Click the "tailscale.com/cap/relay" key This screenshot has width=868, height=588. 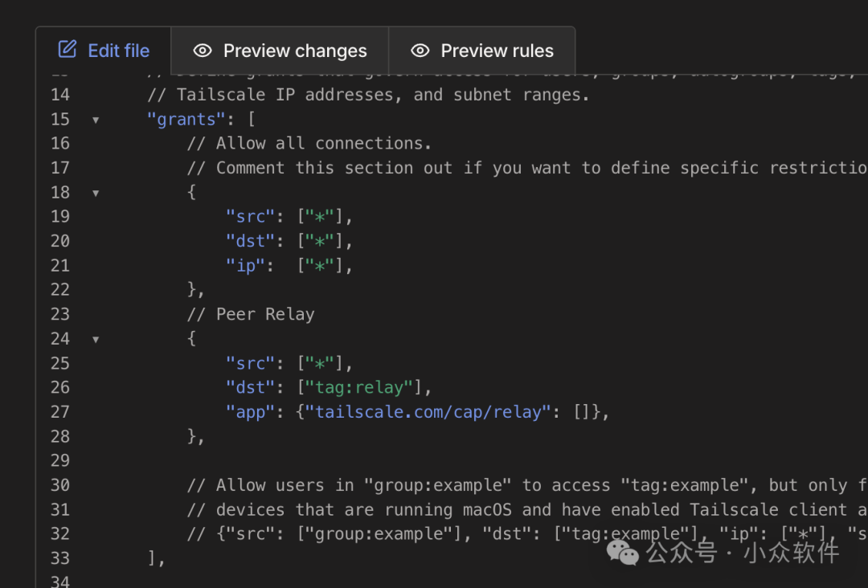(428, 412)
